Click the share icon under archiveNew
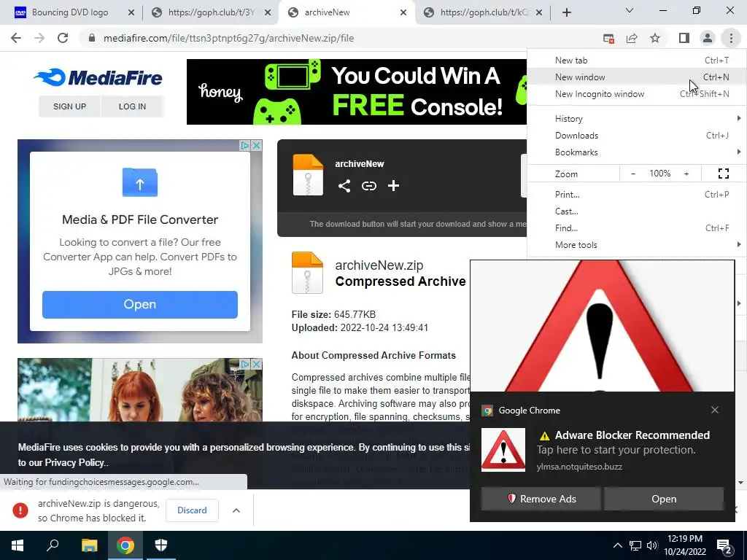 point(344,186)
